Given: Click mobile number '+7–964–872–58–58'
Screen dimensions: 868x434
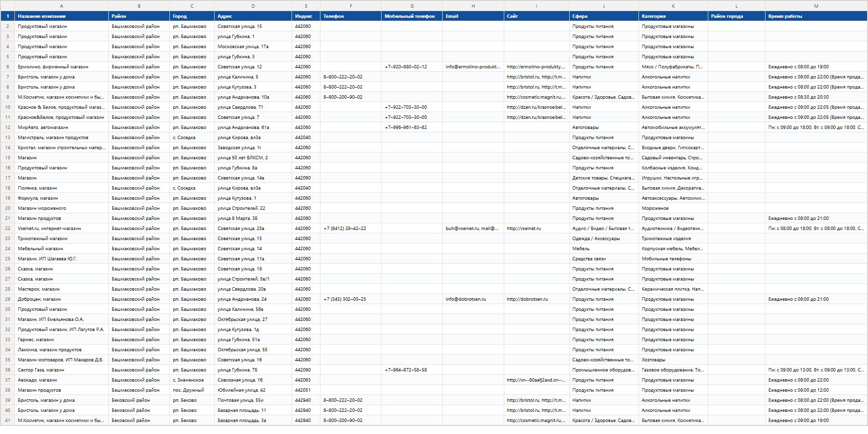Looking at the screenshot, I should click(x=412, y=370).
